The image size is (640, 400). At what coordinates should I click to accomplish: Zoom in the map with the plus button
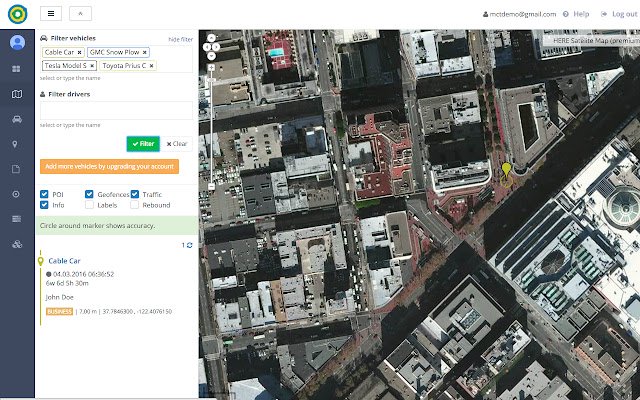[211, 67]
